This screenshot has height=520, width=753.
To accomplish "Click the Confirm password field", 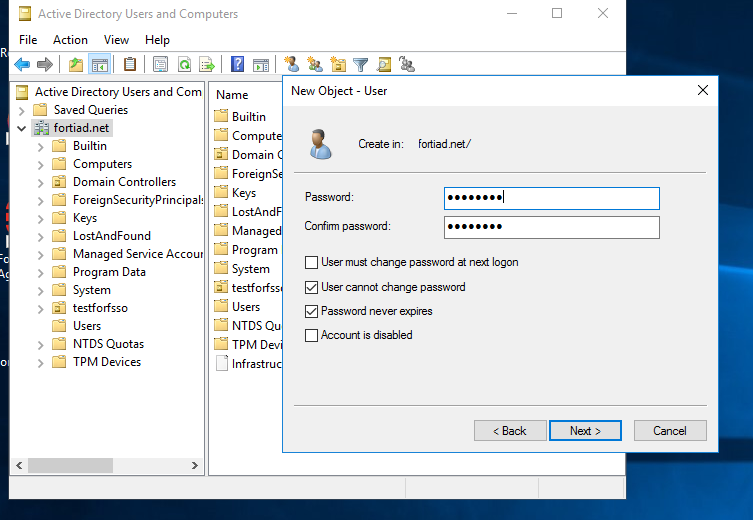I will coord(551,227).
